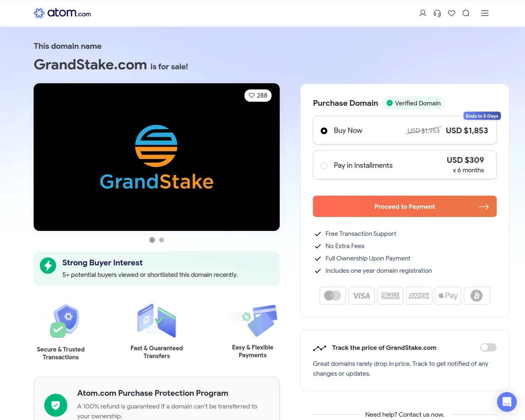Select the first carousel slide dot

[x=152, y=240]
